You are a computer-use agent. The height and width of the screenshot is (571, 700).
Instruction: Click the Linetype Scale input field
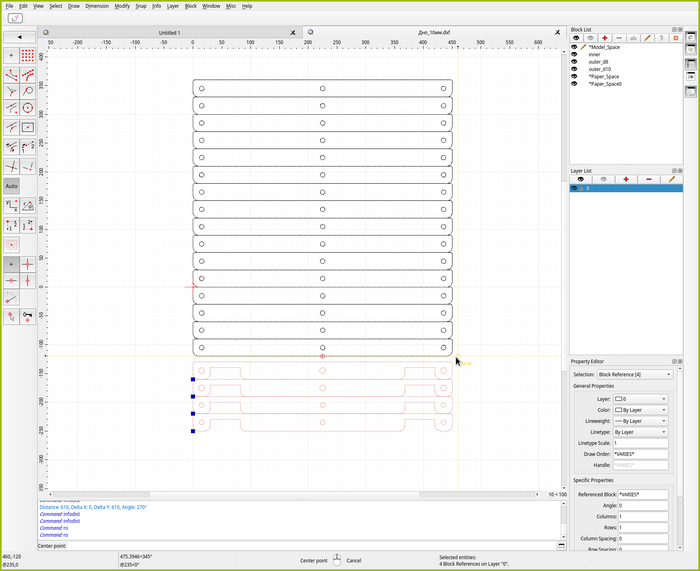[640, 443]
